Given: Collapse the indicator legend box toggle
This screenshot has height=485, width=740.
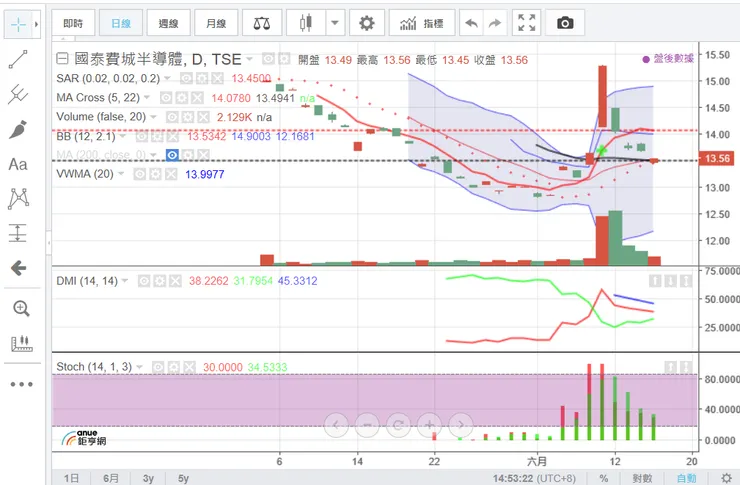Looking at the screenshot, I should pyautogui.click(x=62, y=59).
